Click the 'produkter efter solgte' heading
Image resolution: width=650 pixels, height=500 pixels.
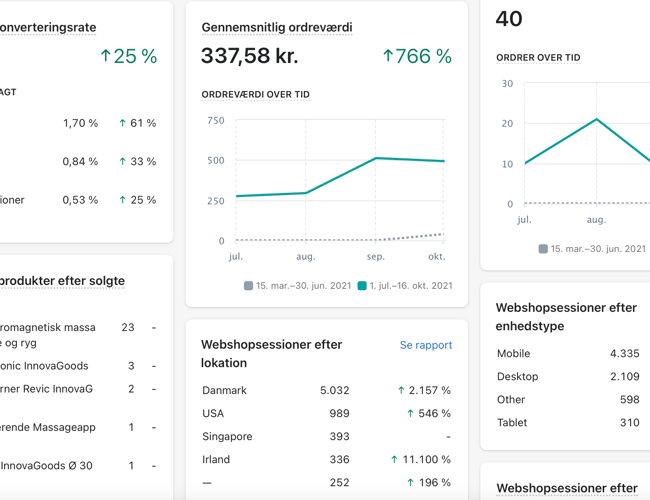pyautogui.click(x=62, y=281)
